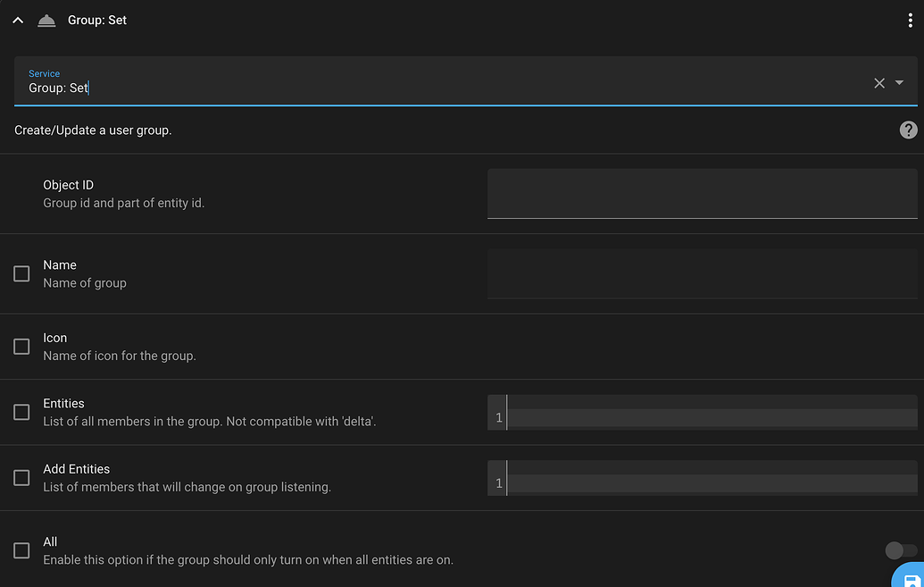This screenshot has height=587, width=924.
Task: Enable the Add Entities checkbox
Action: pyautogui.click(x=21, y=477)
